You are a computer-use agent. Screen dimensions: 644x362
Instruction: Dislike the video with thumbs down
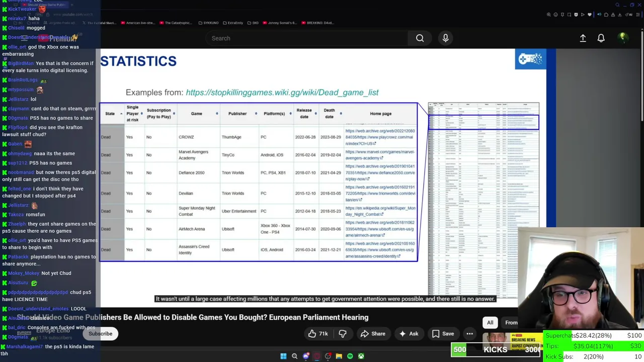point(343,334)
